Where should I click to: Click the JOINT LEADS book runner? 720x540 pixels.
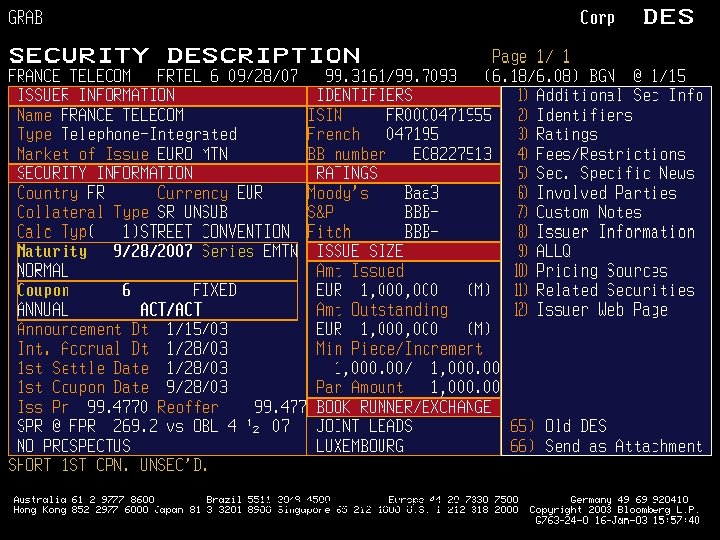tap(365, 426)
